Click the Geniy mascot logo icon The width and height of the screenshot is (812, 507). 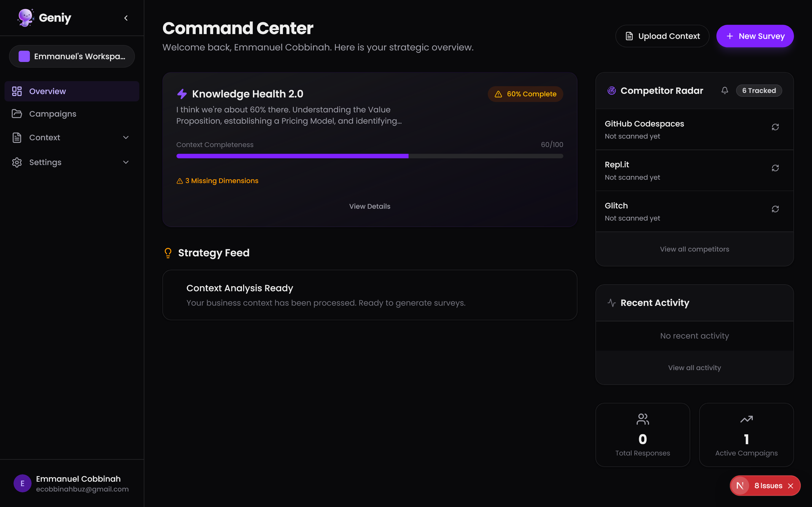tap(26, 17)
